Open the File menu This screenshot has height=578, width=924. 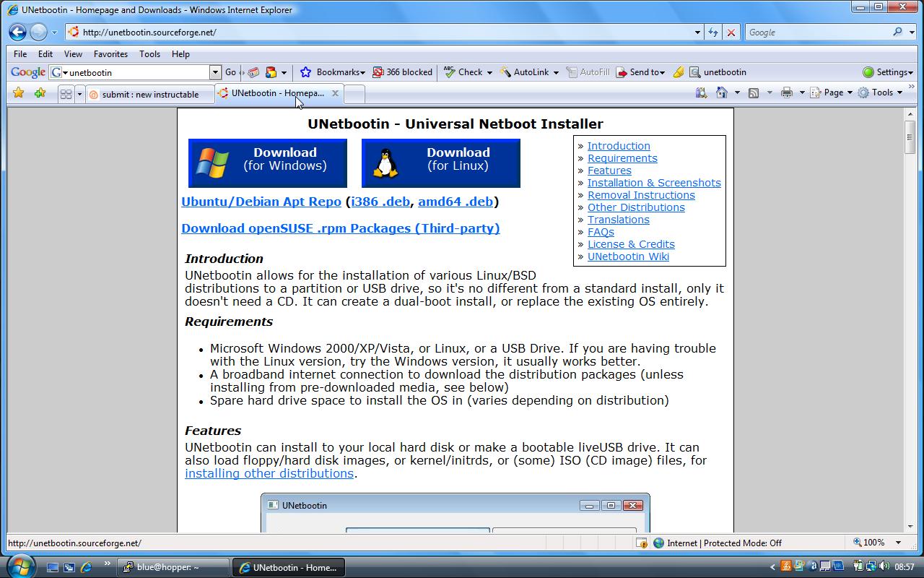click(x=20, y=54)
